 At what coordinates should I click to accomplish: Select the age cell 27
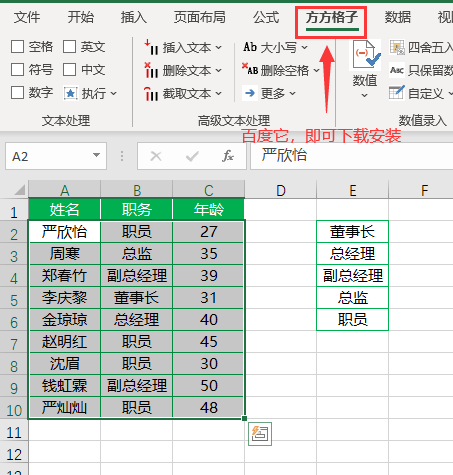click(209, 232)
